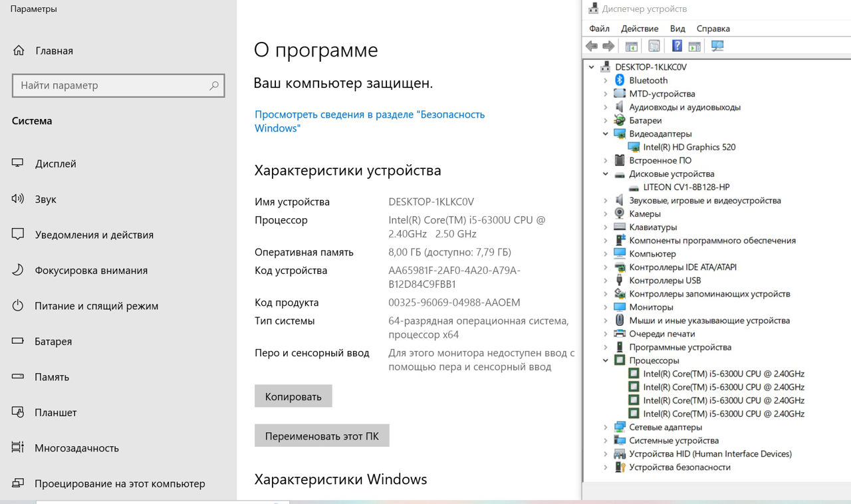Open Проецирование на этот компьютер settings
This screenshot has height=504, width=851.
(x=118, y=483)
